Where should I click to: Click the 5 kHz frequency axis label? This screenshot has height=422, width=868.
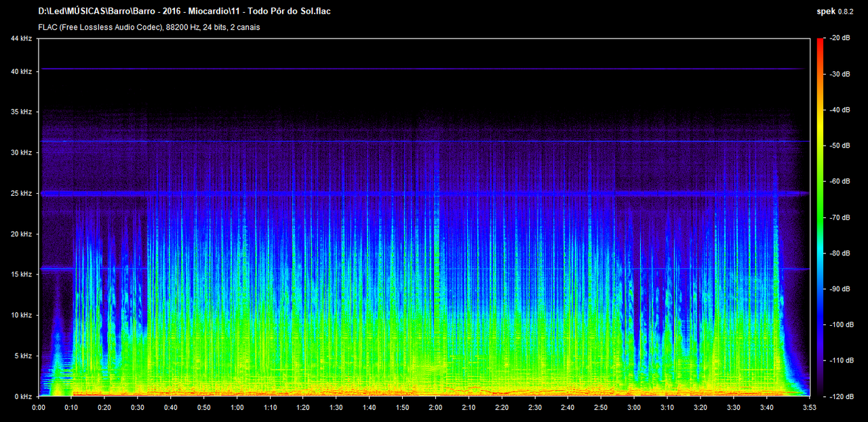[x=23, y=356]
